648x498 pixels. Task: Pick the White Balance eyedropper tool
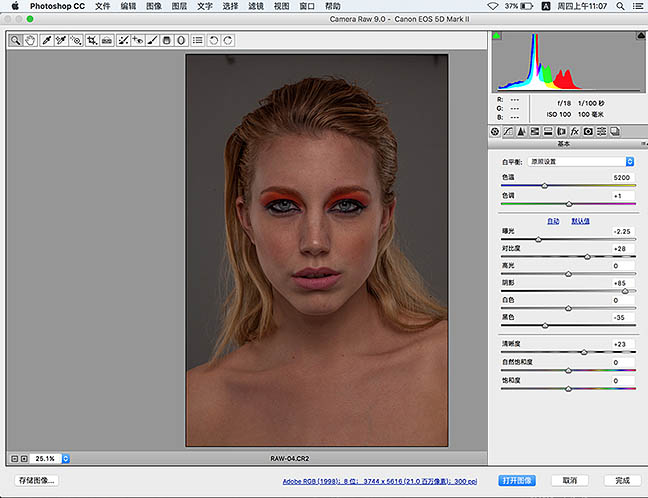(x=46, y=41)
